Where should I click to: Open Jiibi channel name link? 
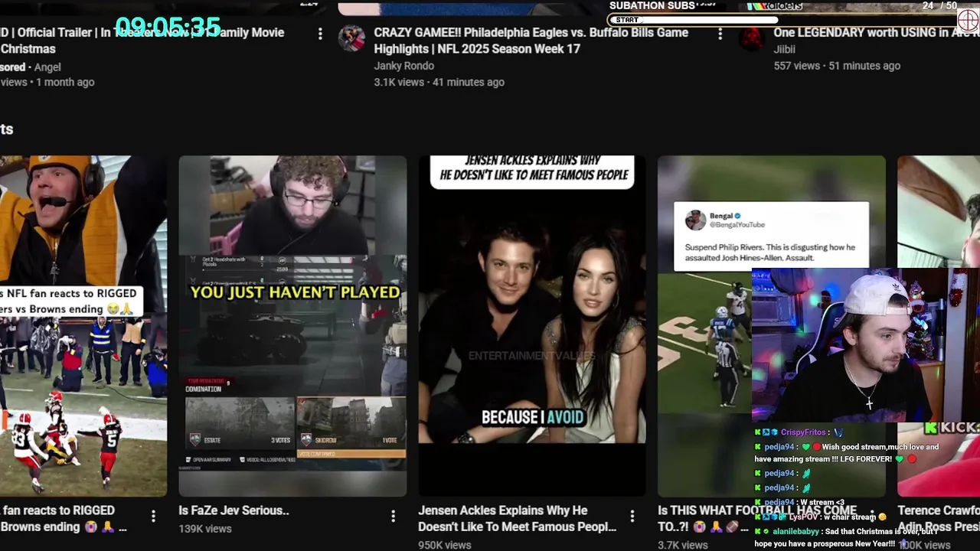pyautogui.click(x=784, y=49)
